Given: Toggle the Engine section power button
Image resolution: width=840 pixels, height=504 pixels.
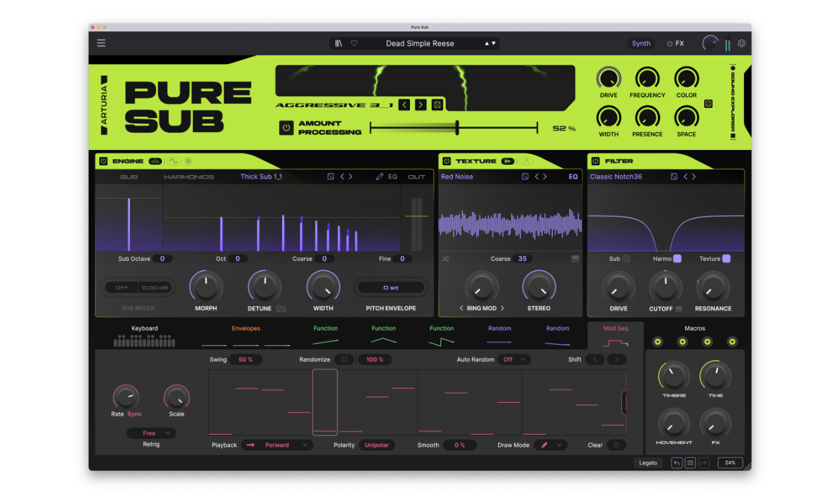Looking at the screenshot, I should tap(103, 161).
